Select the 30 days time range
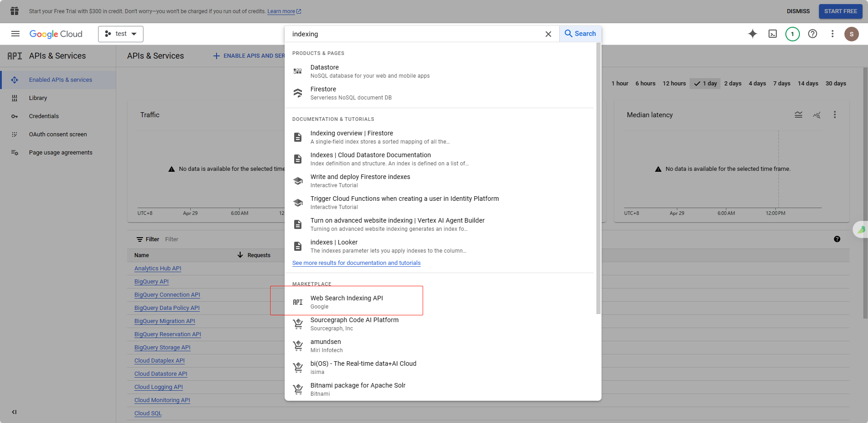This screenshot has width=868, height=423. coord(836,84)
